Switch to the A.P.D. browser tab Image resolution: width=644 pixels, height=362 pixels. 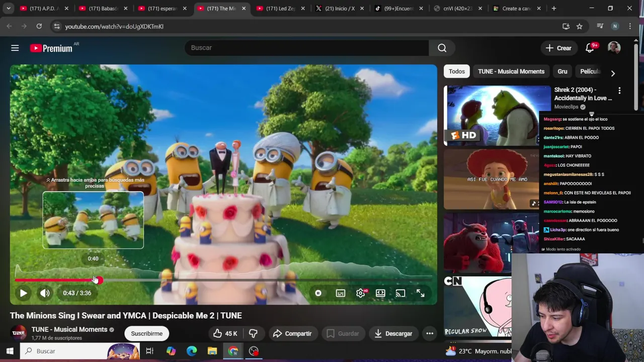tap(44, 9)
